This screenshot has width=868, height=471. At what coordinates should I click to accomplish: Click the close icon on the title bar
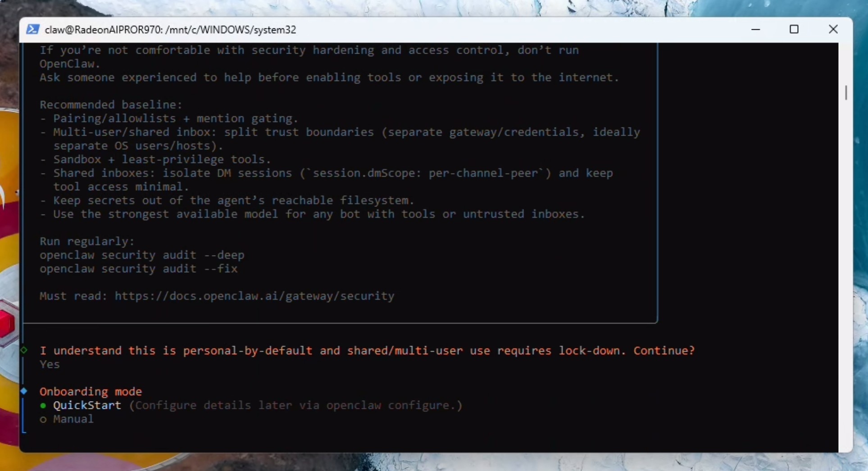[x=834, y=29]
